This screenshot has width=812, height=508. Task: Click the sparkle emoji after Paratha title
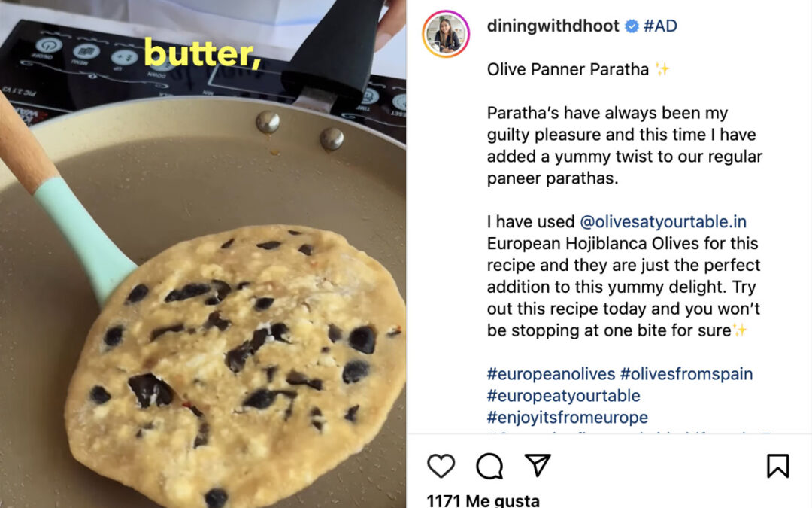pyautogui.click(x=662, y=69)
